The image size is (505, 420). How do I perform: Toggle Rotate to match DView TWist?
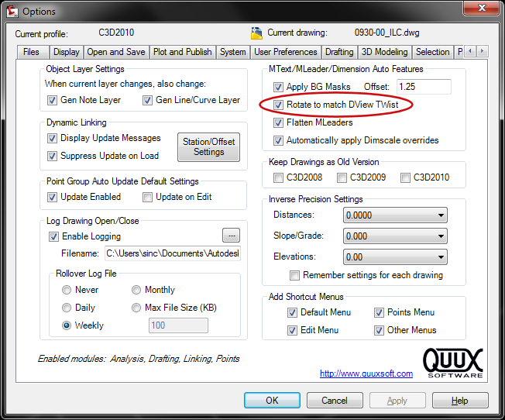pos(278,105)
